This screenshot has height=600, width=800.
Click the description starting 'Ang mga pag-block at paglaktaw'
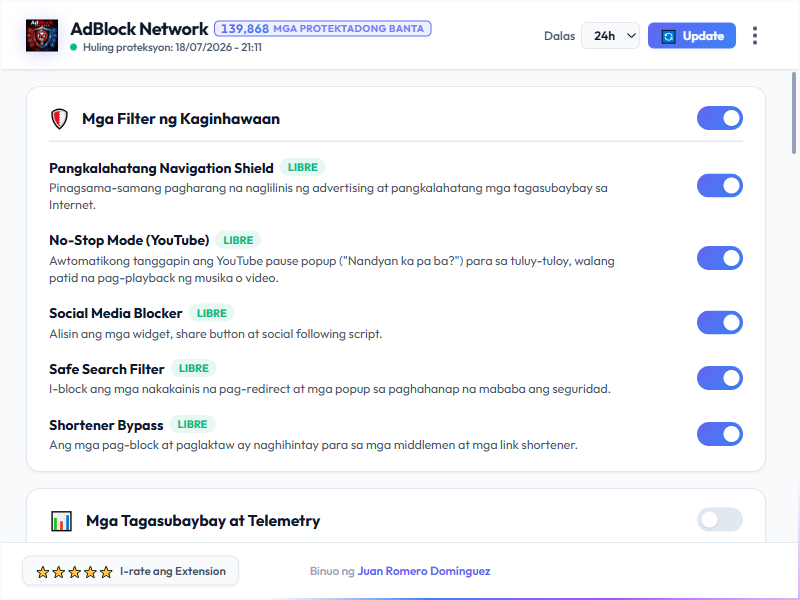tap(313, 445)
